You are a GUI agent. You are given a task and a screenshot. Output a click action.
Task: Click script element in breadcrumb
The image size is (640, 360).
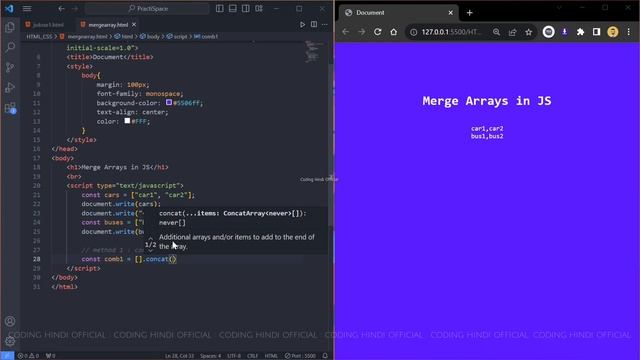point(177,37)
